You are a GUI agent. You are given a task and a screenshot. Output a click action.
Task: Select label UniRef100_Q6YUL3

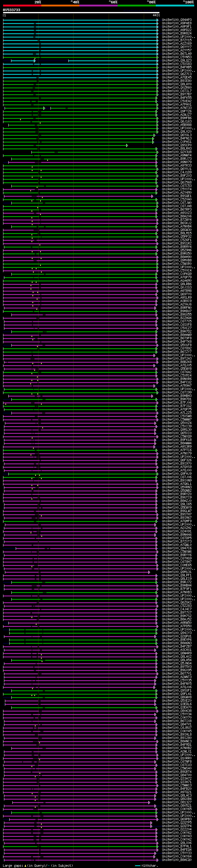(x=177, y=135)
